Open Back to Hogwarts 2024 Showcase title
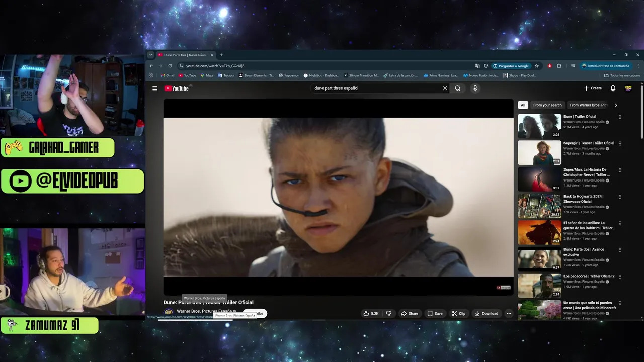 tap(584, 199)
